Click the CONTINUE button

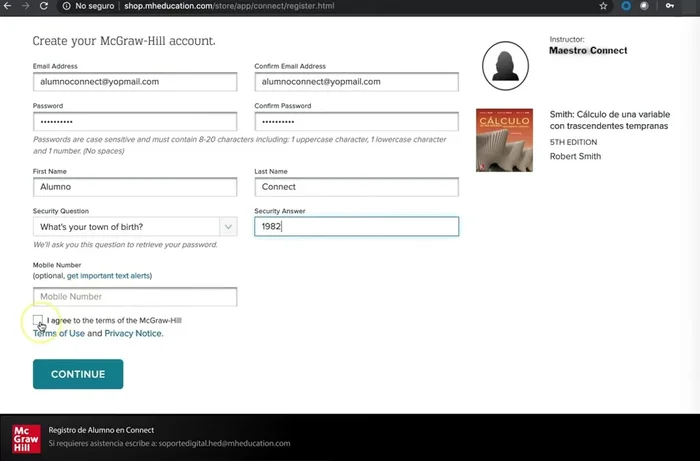click(x=78, y=374)
